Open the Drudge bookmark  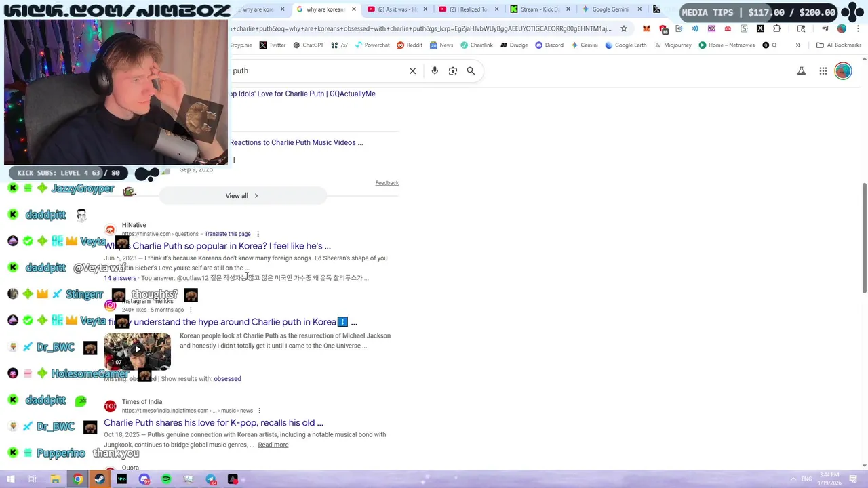click(x=513, y=45)
